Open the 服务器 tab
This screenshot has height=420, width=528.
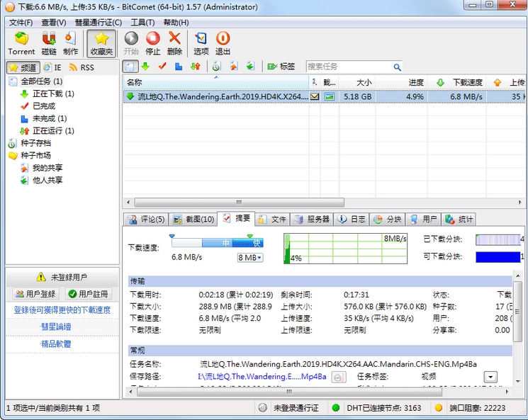(x=312, y=220)
